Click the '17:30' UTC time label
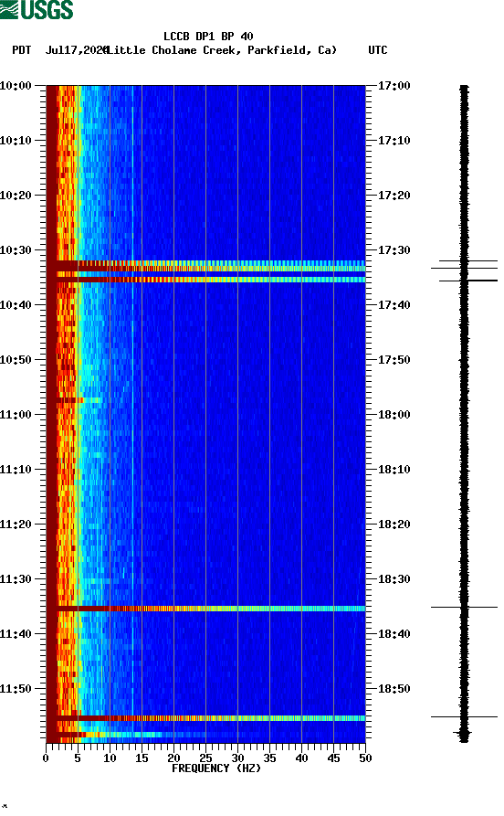The image size is (504, 816). click(x=394, y=249)
